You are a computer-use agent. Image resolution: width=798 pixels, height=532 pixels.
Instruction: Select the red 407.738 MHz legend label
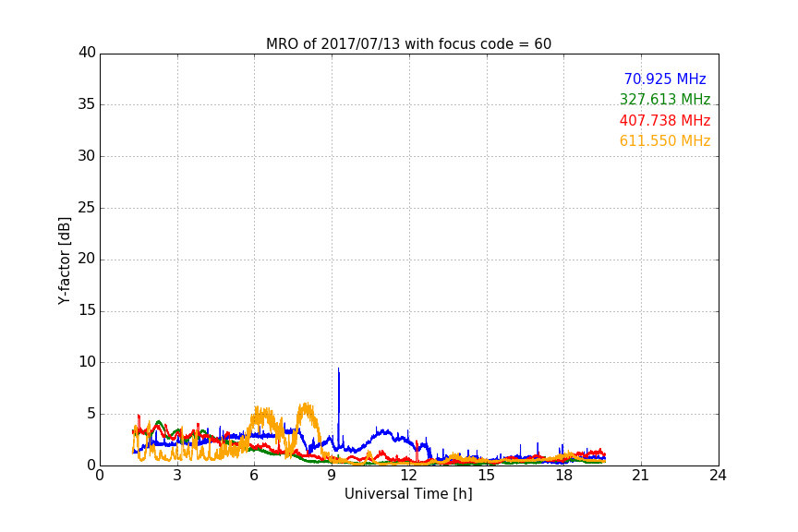click(665, 120)
